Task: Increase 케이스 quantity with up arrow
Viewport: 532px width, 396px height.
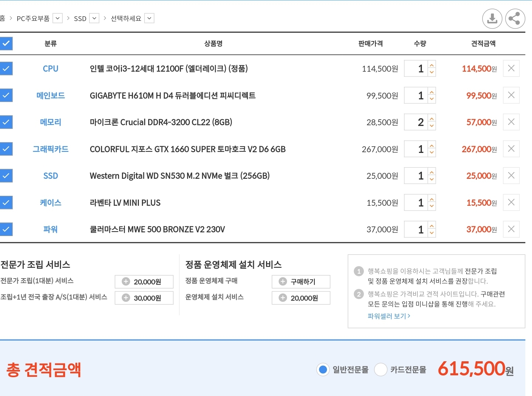Action: click(x=432, y=198)
